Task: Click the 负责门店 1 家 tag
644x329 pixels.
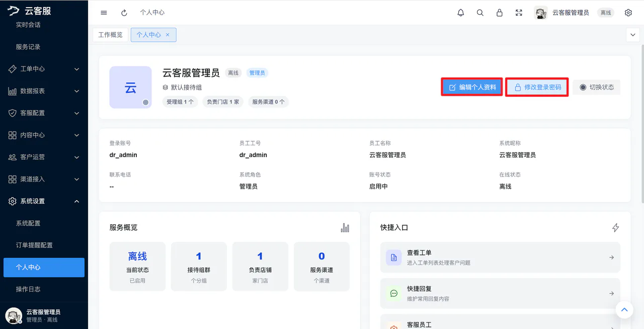Action: click(x=223, y=102)
